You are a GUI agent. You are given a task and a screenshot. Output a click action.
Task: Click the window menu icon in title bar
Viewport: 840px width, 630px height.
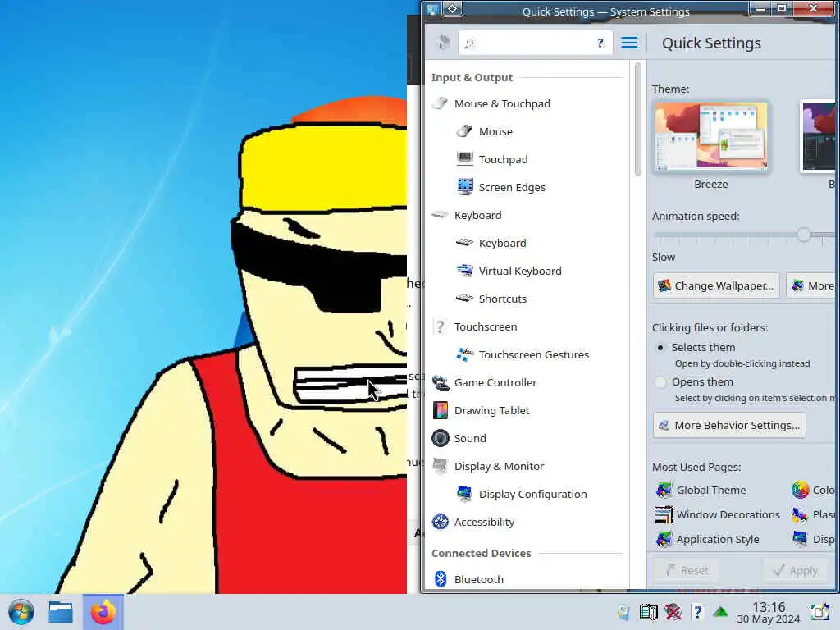pos(433,9)
